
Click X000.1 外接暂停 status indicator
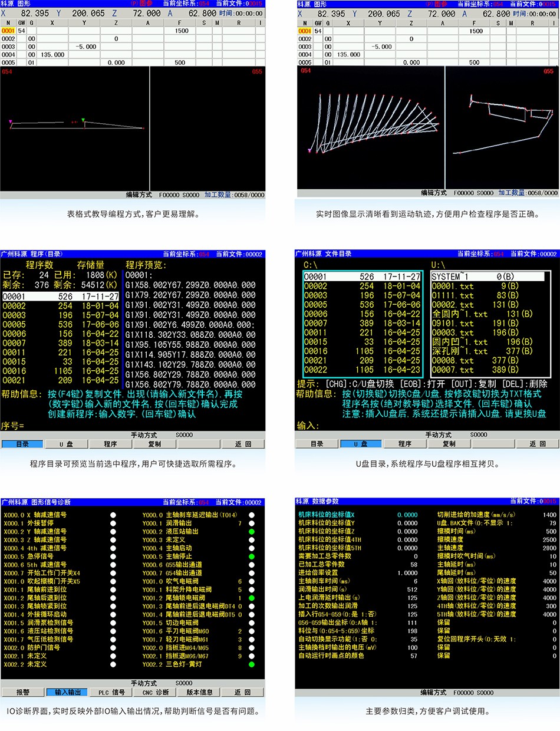coord(113,523)
